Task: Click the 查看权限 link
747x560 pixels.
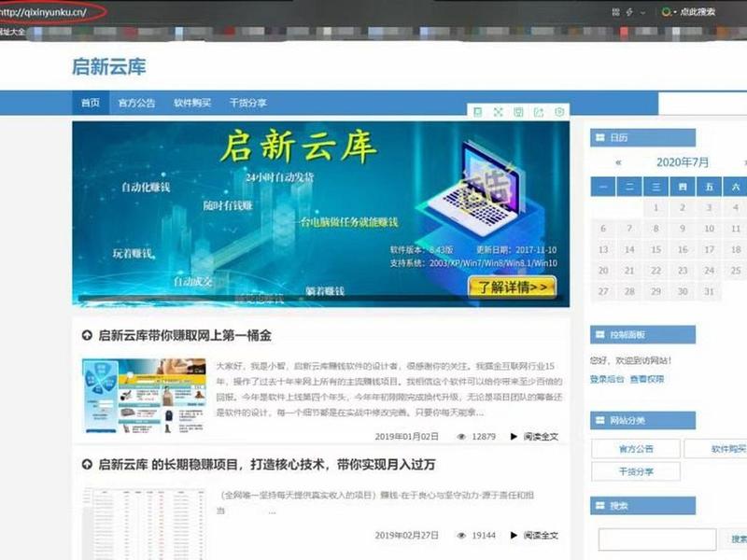Action: click(647, 379)
